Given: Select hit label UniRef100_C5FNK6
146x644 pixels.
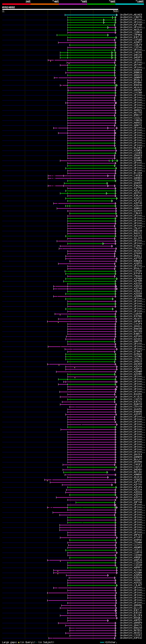Looking at the screenshot, I should pyautogui.click(x=131, y=35).
